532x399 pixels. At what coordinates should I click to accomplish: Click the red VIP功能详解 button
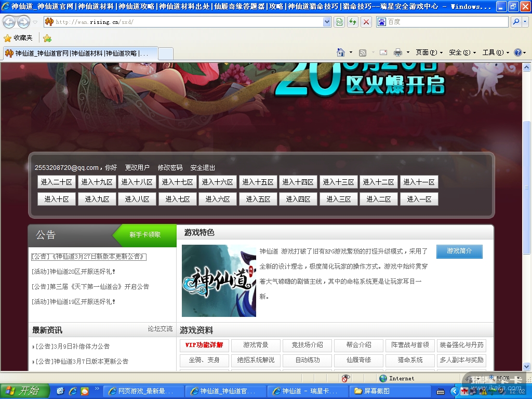(204, 345)
